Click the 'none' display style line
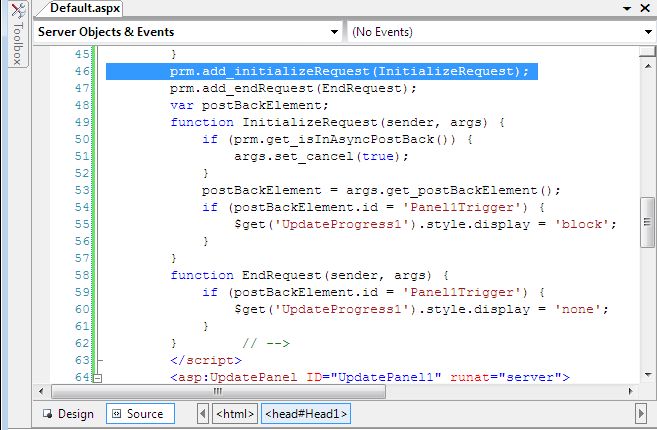 421,309
